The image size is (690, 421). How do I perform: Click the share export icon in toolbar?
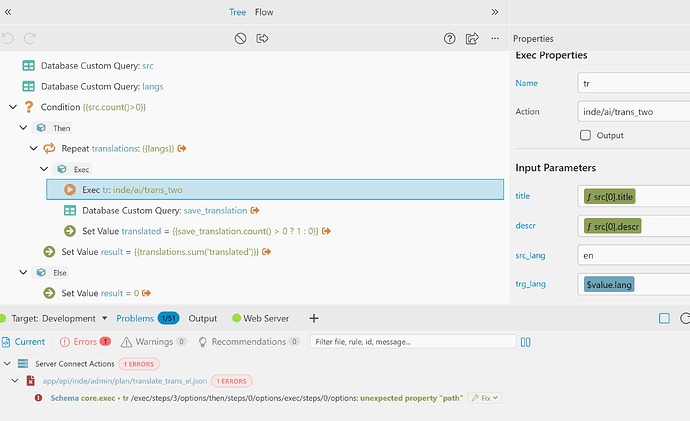(472, 38)
